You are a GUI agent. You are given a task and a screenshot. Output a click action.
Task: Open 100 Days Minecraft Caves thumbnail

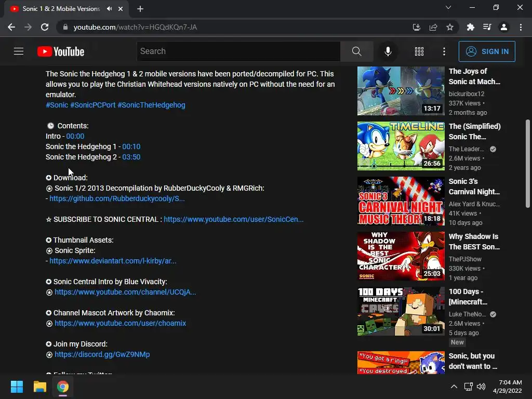click(x=401, y=311)
